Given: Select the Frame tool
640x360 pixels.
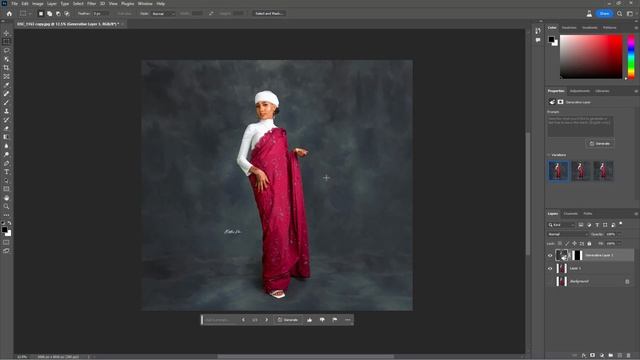Looking at the screenshot, I should pos(6,76).
